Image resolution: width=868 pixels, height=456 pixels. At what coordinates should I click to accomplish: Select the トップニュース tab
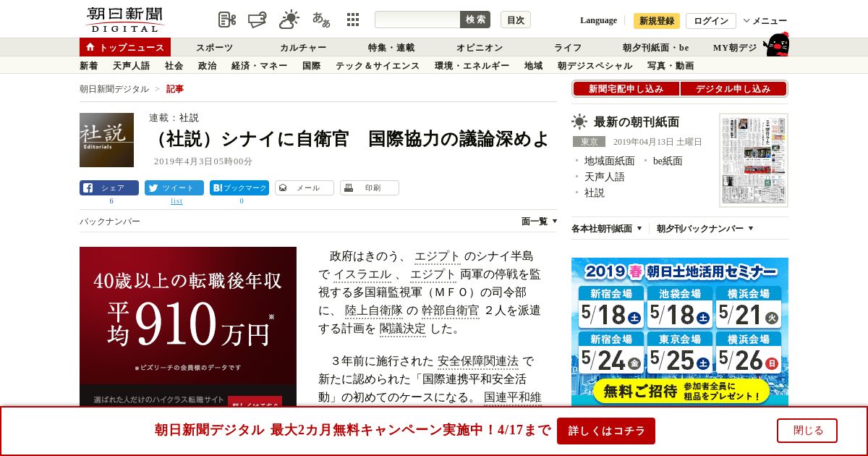[125, 47]
